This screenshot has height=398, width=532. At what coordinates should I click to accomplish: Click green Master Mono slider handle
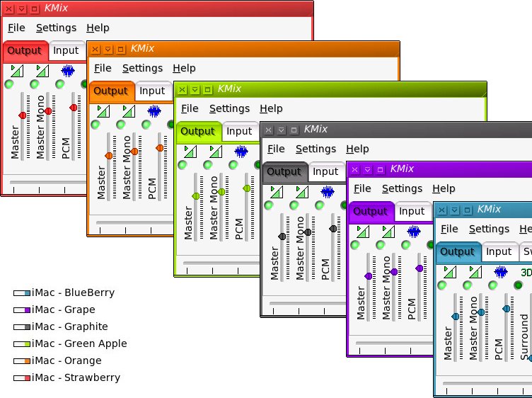click(x=221, y=192)
